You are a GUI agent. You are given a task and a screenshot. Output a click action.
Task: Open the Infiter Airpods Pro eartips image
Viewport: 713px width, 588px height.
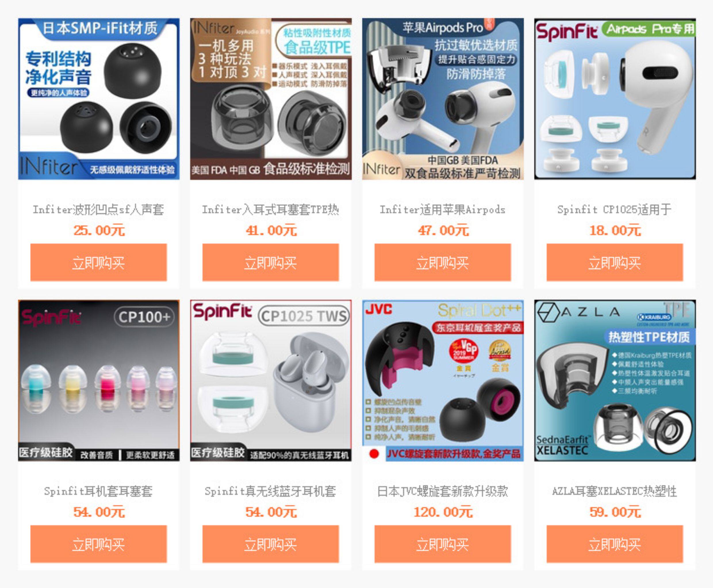443,99
